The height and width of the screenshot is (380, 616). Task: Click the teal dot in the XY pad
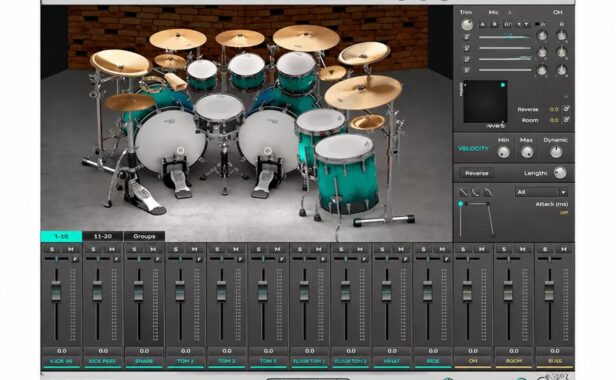click(502, 85)
